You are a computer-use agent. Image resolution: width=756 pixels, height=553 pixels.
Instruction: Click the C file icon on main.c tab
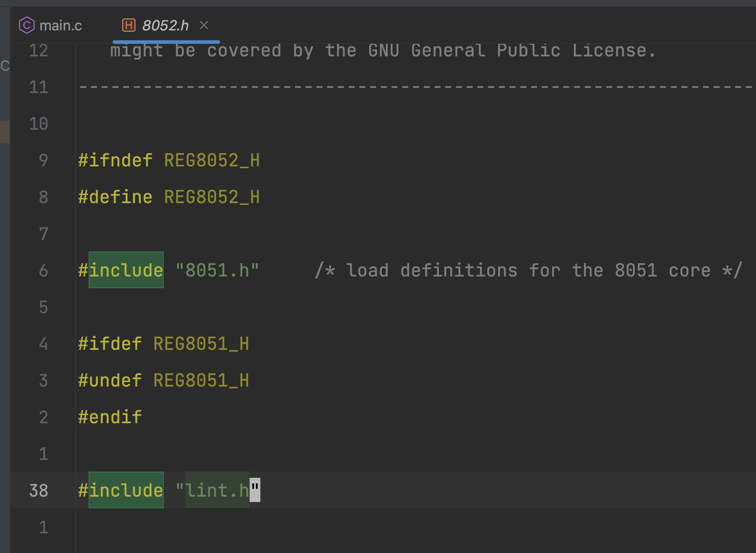click(x=26, y=25)
